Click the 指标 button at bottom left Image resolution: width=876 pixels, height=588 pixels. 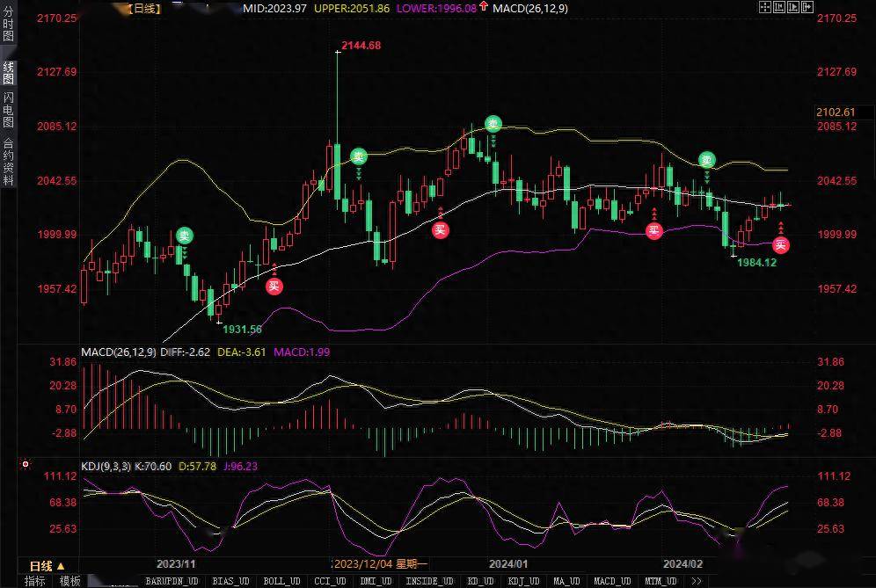(35, 581)
